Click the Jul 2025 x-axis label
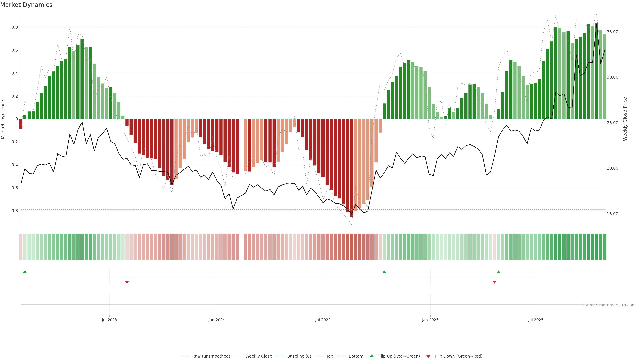The height and width of the screenshot is (362, 644). 536,320
